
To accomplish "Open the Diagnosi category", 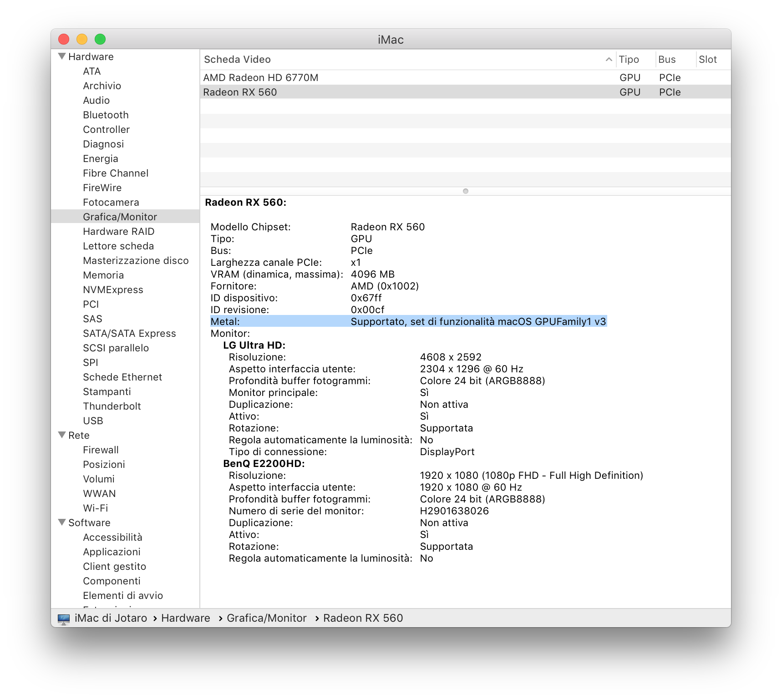I will click(103, 144).
